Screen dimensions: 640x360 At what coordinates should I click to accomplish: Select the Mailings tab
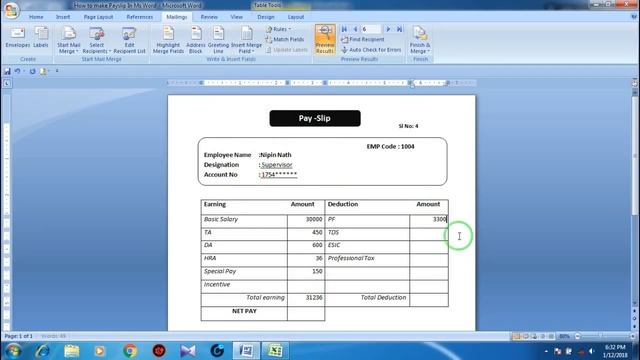click(x=176, y=17)
